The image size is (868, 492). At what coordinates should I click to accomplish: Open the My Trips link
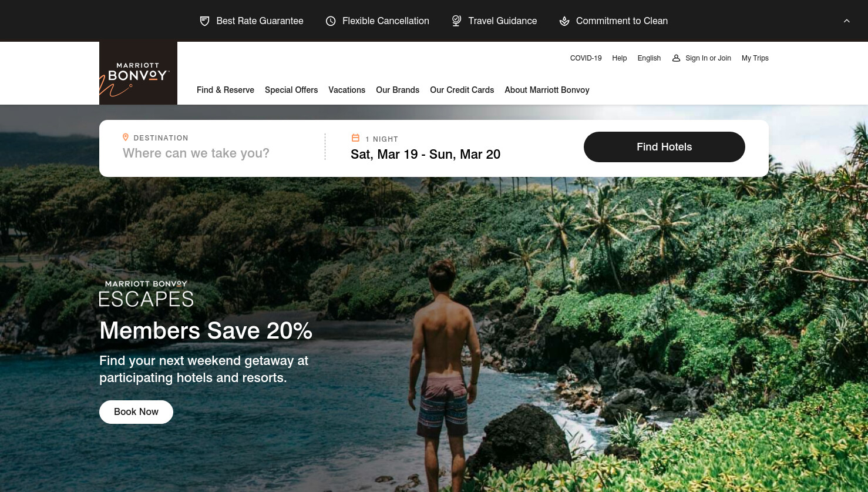755,58
